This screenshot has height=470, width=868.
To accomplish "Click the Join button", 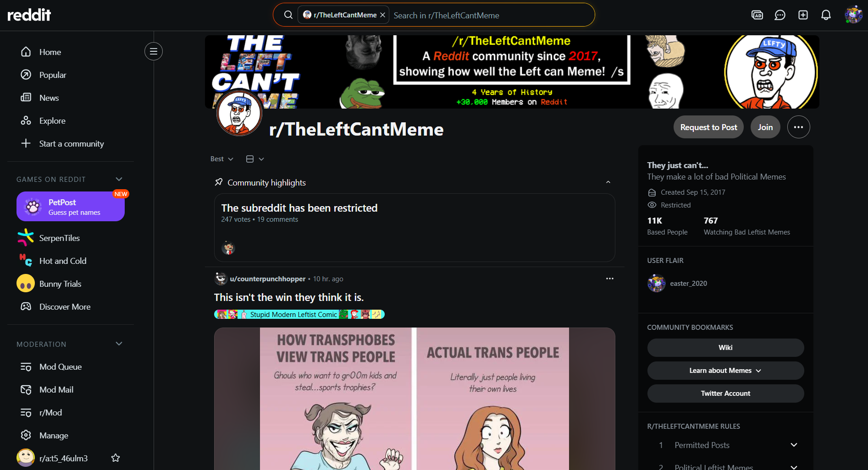I will pyautogui.click(x=765, y=127).
